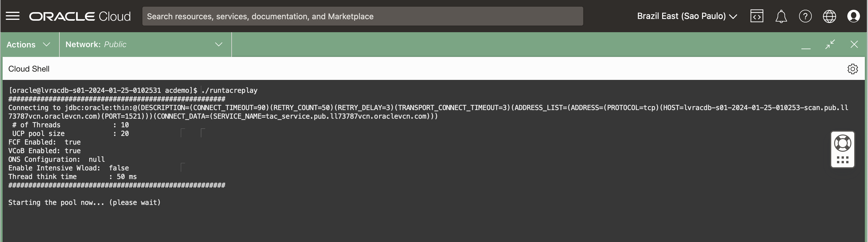The width and height of the screenshot is (868, 242).
Task: Open the Help question mark menu
Action: coord(805,16)
